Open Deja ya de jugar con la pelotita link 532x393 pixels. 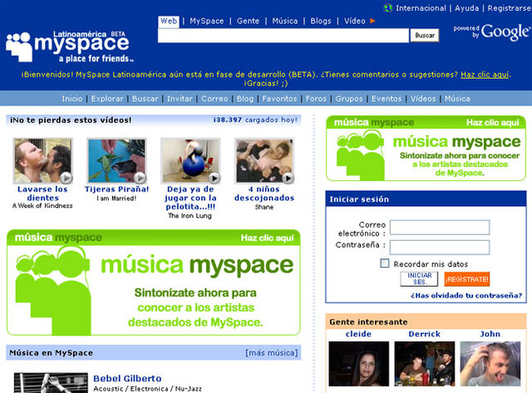pyautogui.click(x=190, y=198)
